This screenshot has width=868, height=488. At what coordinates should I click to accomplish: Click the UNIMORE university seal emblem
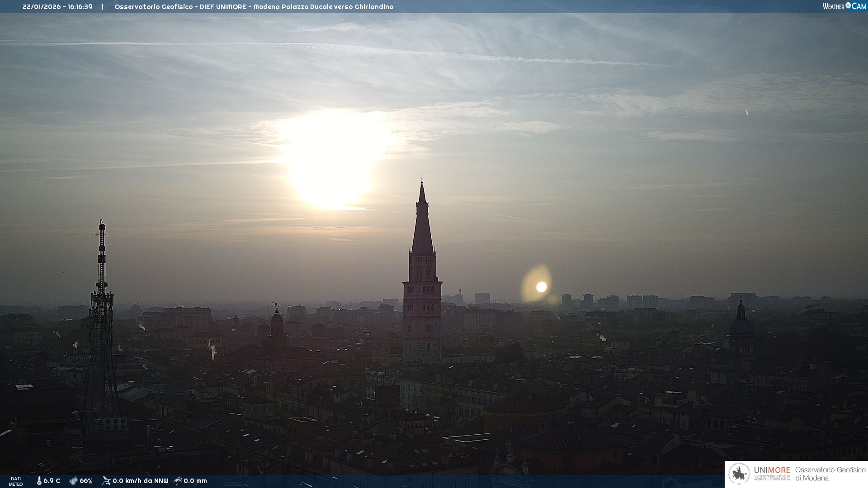tap(739, 474)
